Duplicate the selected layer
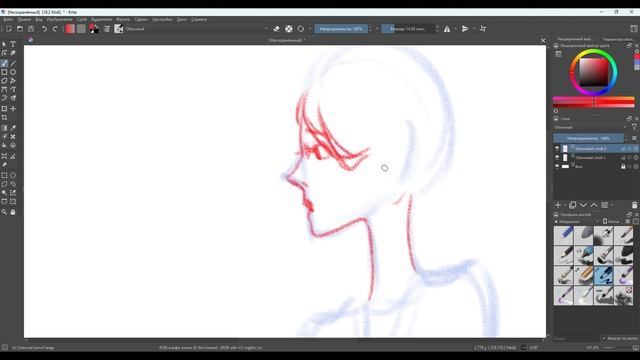640x360 pixels. (573, 205)
